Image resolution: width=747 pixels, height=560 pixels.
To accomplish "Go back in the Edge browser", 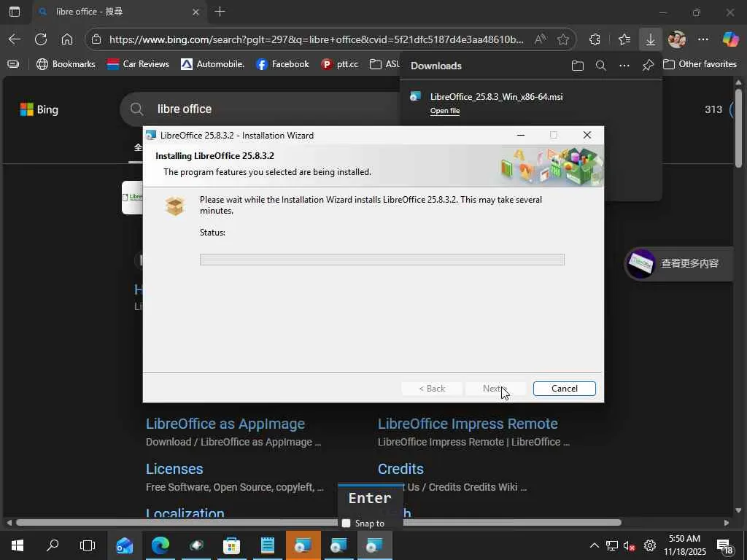I will [x=15, y=39].
